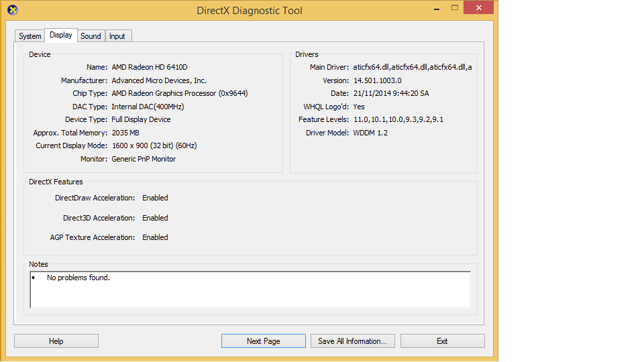644x362 pixels.
Task: Click the 'Approx. Total Memory:' label
Action: tap(70, 133)
